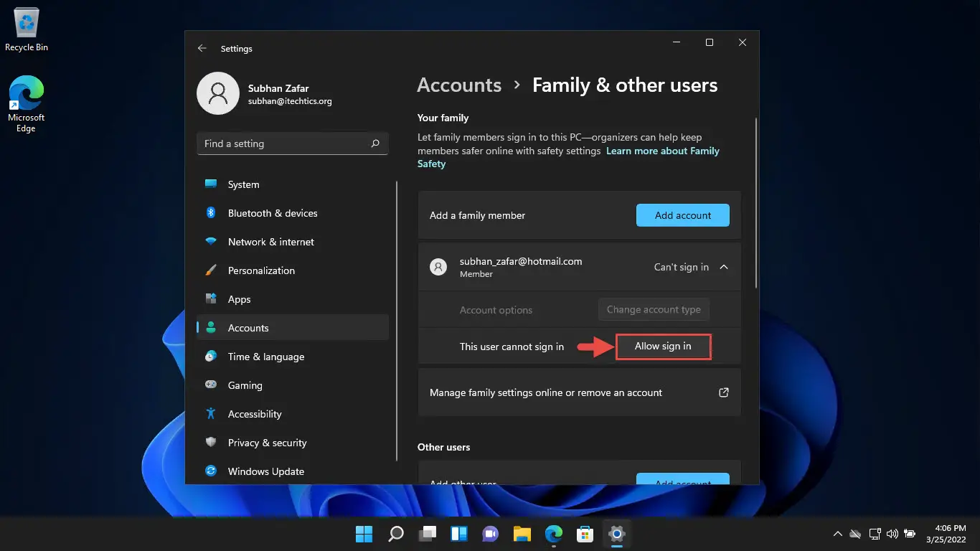Click the System monitor icon
This screenshot has height=551, width=980.
(x=211, y=184)
